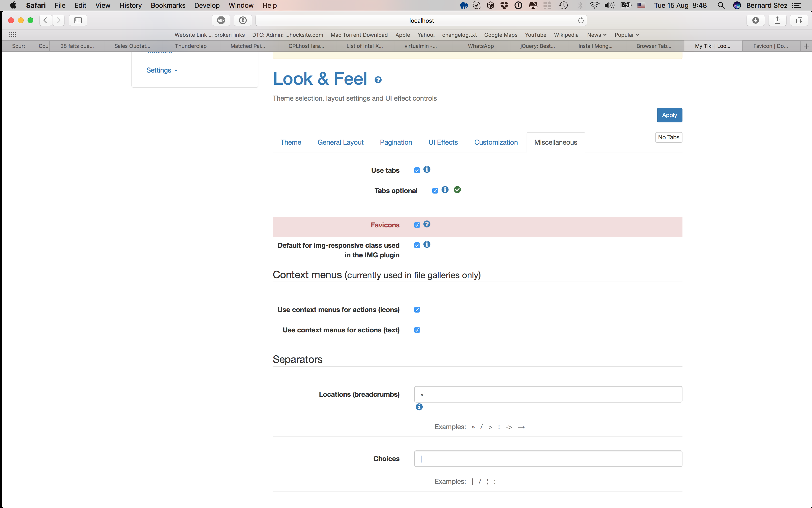The width and height of the screenshot is (812, 508).
Task: Open the Top Sites grid icon
Action: 13,35
